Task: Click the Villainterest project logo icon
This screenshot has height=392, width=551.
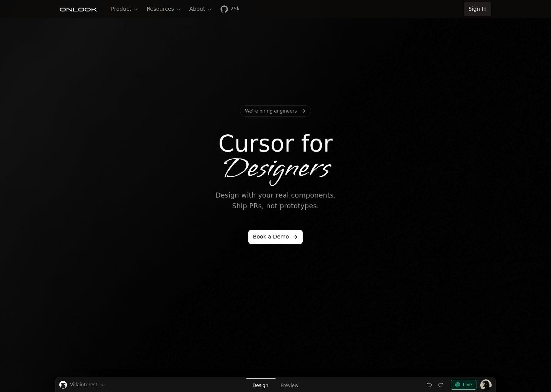Action: point(63,385)
